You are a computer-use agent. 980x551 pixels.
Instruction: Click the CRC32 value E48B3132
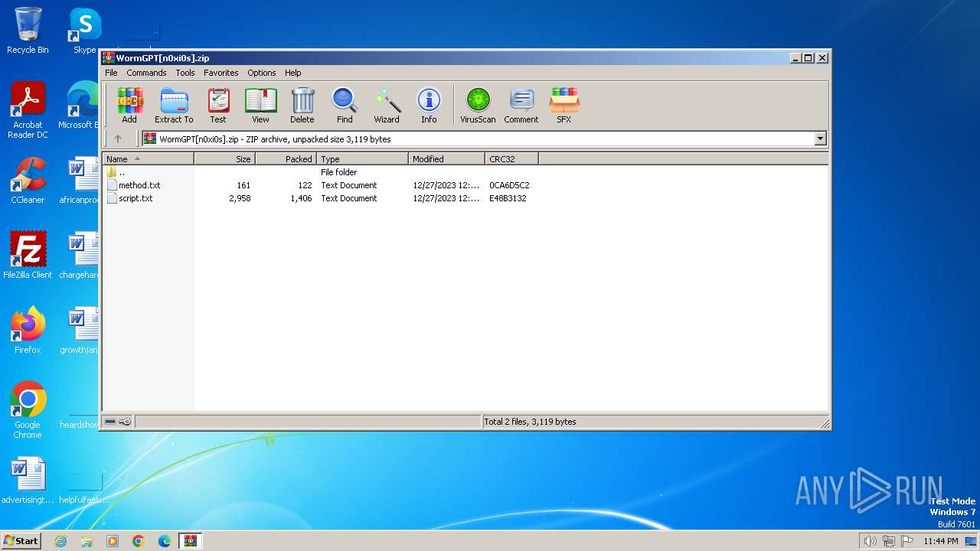508,198
